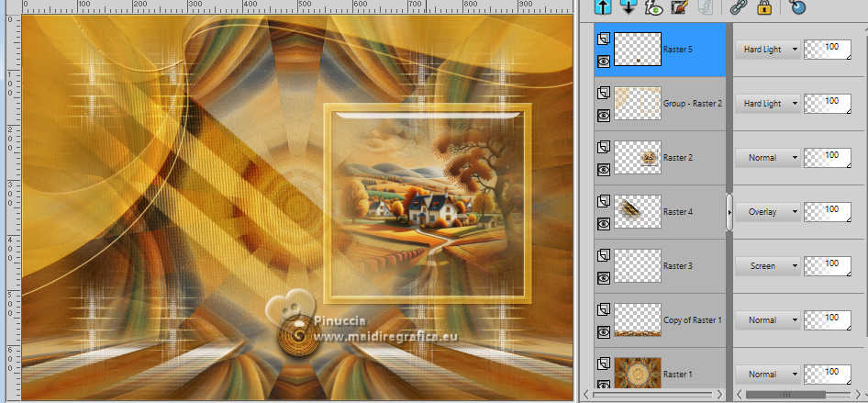Click the raster type icon of Raster 4
Image resolution: width=868 pixels, height=403 pixels.
coord(604,201)
